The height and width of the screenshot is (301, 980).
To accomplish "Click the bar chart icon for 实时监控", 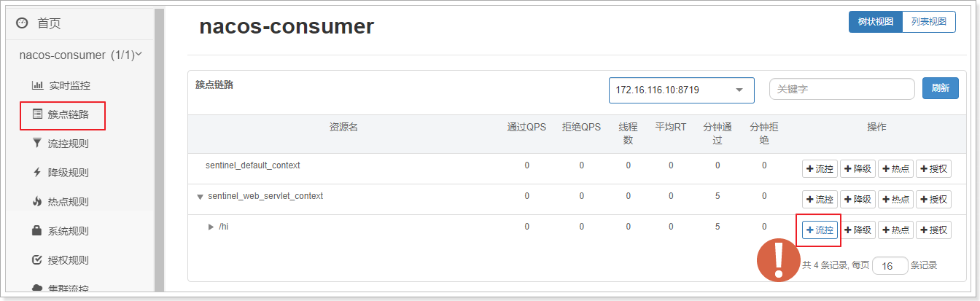I will point(37,85).
